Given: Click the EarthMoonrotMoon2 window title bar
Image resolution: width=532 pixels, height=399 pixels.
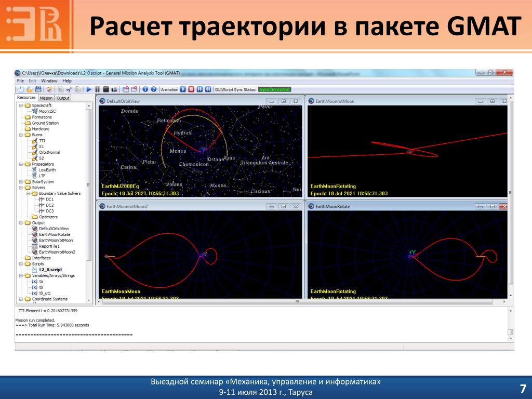Looking at the screenshot, I should tap(200, 206).
